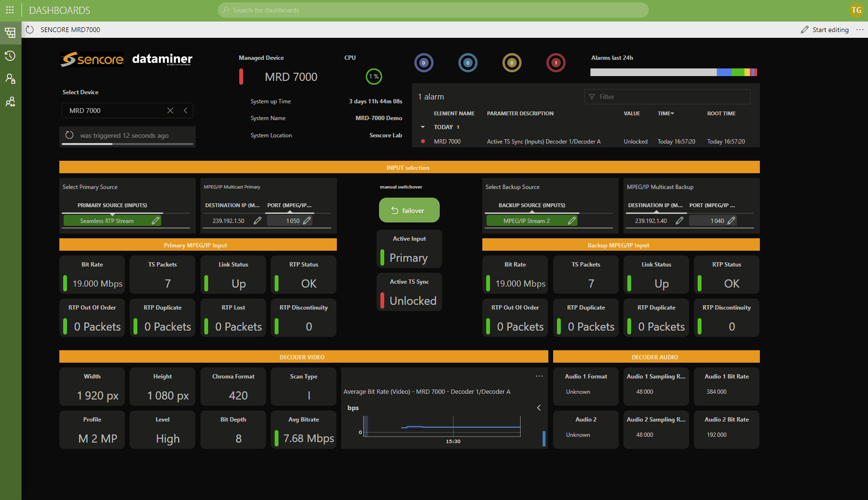The height and width of the screenshot is (500, 868).
Task: Click the chart blue scroll handle
Action: [x=544, y=438]
